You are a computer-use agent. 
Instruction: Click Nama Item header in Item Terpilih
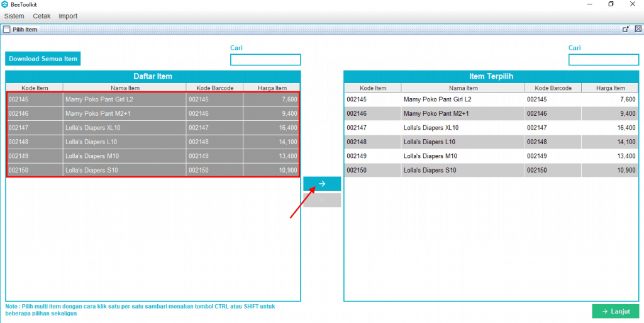(463, 88)
